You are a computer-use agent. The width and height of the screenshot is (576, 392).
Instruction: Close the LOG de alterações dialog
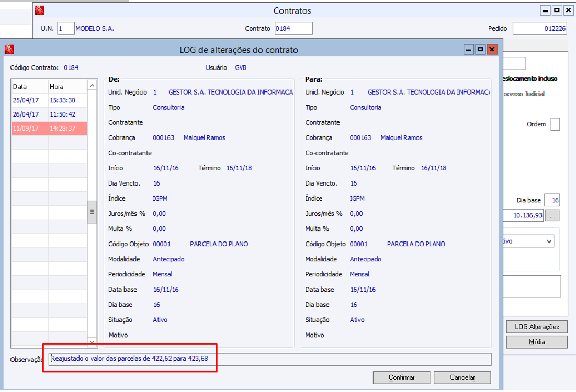coord(491,50)
